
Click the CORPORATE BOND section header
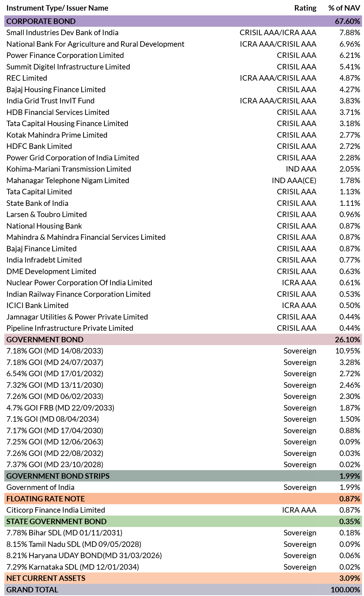183,21
